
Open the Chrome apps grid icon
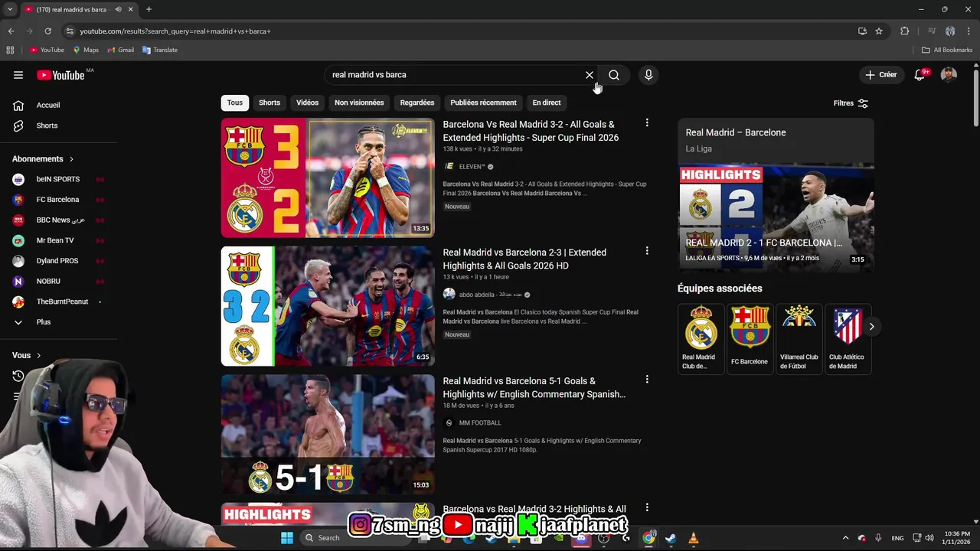pos(10,50)
